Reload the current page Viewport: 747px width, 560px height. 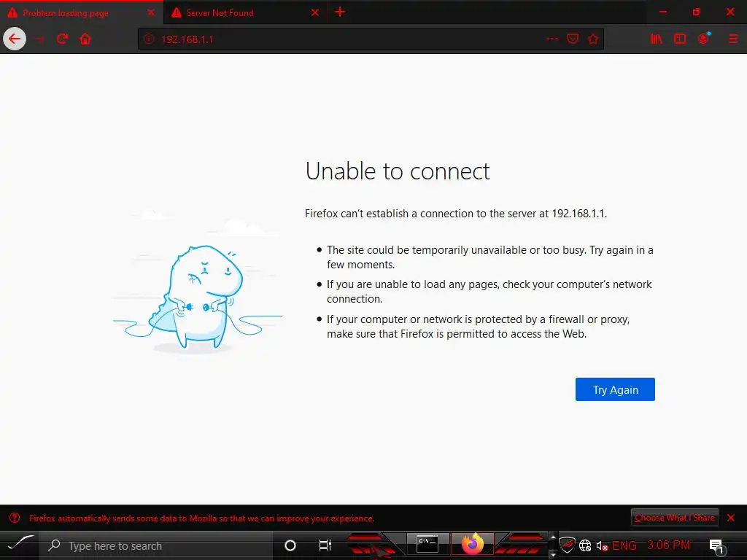(63, 39)
